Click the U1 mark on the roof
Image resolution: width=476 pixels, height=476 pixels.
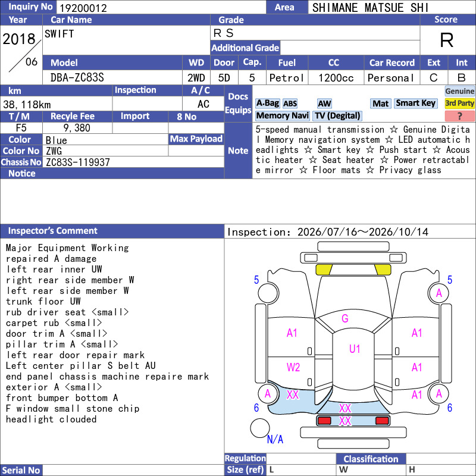(x=355, y=349)
